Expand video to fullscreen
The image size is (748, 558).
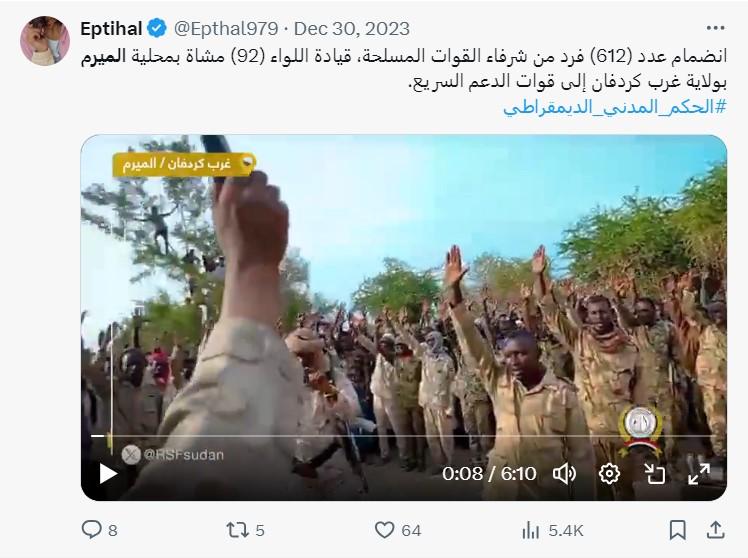699,474
